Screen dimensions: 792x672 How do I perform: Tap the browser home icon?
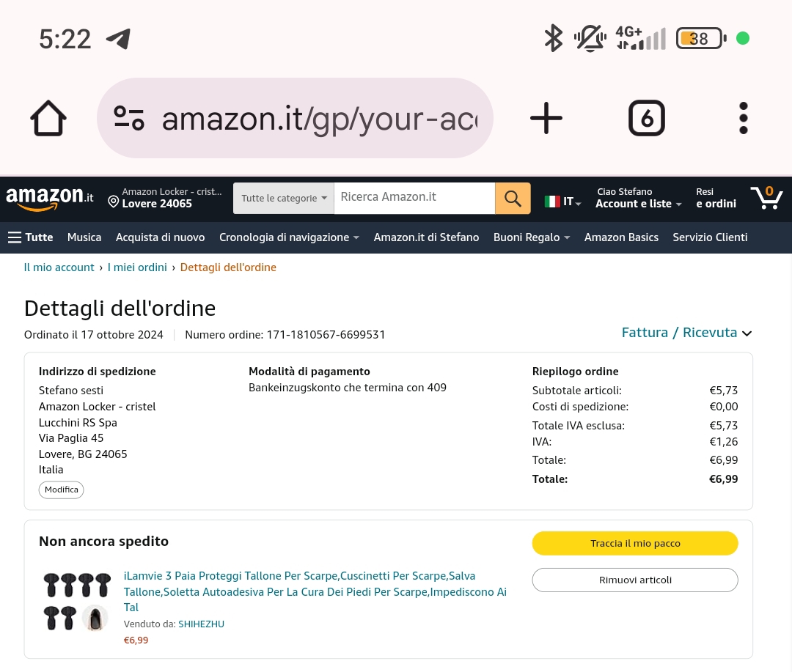[x=48, y=118]
